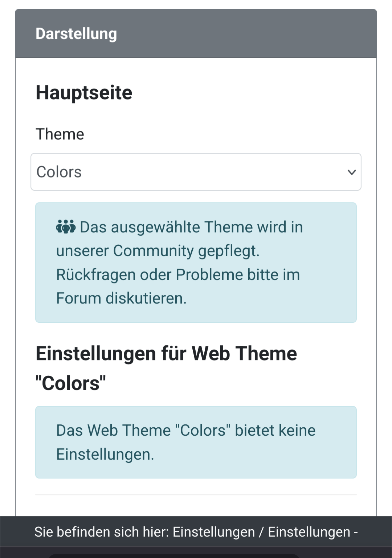Viewport: 392px width, 558px height.
Task: Click the notice saying Colors bietet keine Einstellungen
Action: tap(196, 442)
